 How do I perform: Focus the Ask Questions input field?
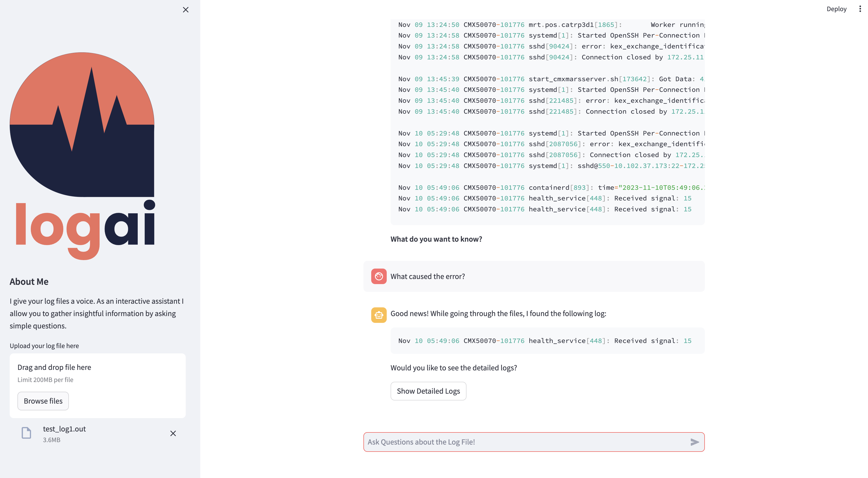click(526, 442)
